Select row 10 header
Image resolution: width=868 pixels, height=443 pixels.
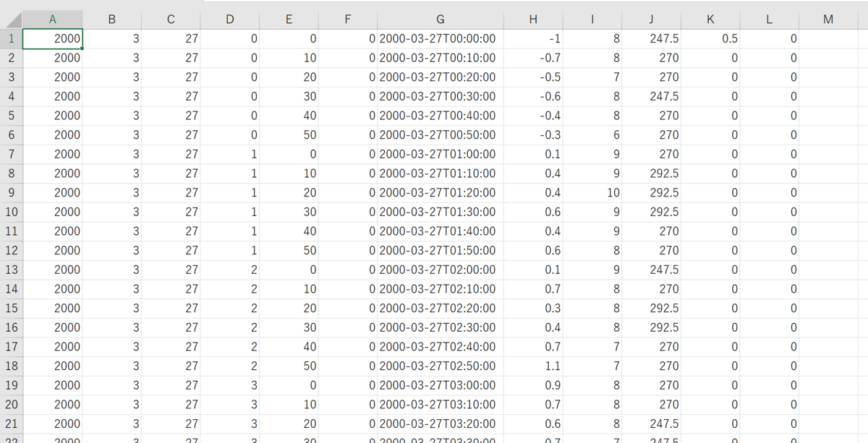tap(11, 212)
